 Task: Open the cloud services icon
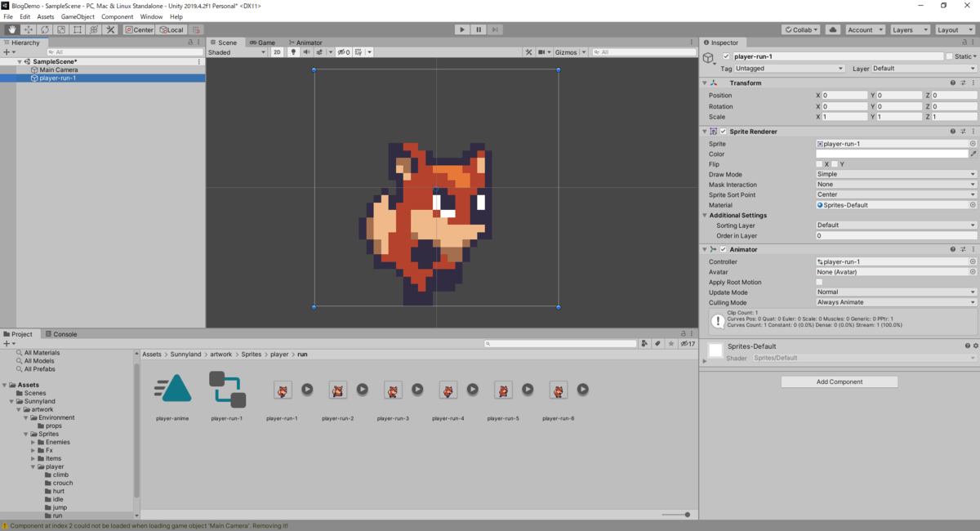click(833, 29)
